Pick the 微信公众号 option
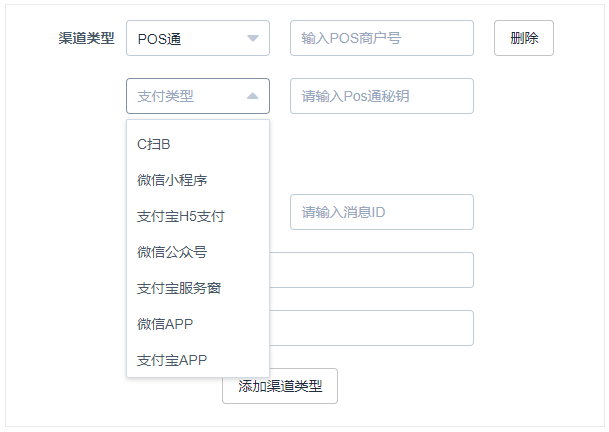The height and width of the screenshot is (432, 609). pyautogui.click(x=198, y=252)
